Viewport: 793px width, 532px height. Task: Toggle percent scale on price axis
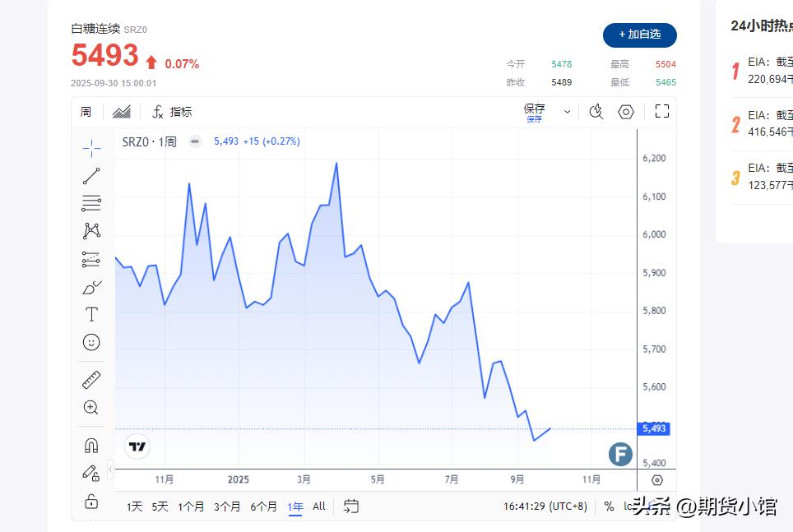[x=609, y=507]
